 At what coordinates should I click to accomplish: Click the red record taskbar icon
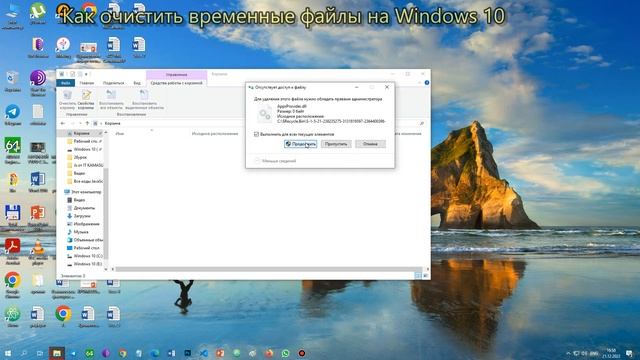point(302,353)
